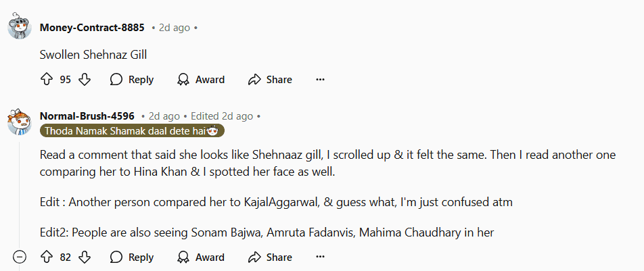This screenshot has height=271, width=644.
Task: Open the 2d ago timestamp on first comment
Action: (175, 28)
